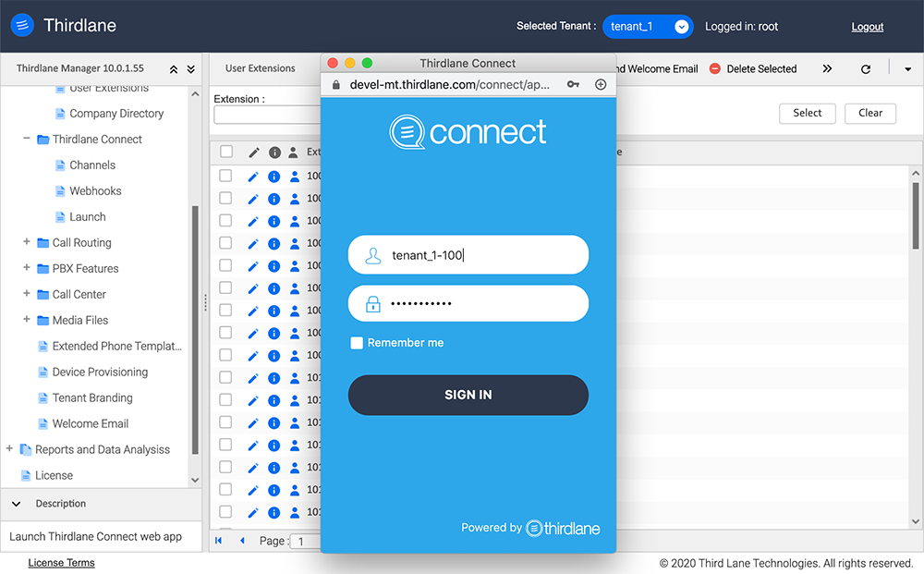Check the sixth row checkbox in the extensions table
Image resolution: width=924 pixels, height=574 pixels.
[225, 287]
